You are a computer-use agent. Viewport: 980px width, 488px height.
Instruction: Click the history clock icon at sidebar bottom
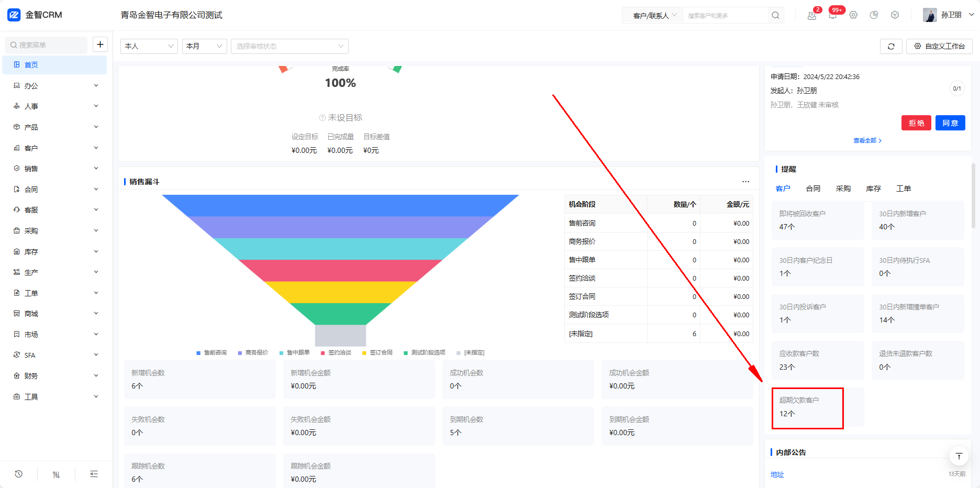pos(18,474)
